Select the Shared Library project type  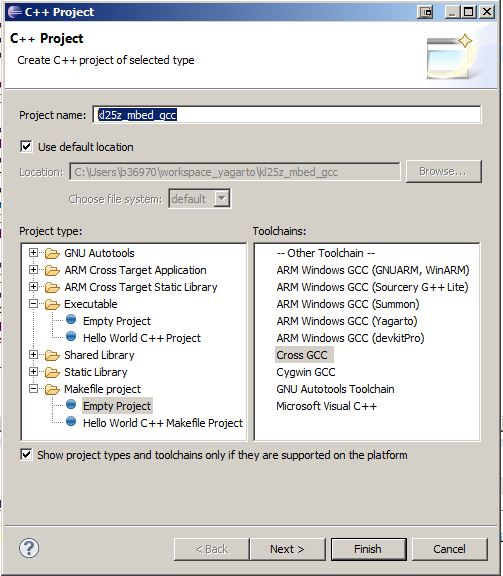pyautogui.click(x=99, y=355)
